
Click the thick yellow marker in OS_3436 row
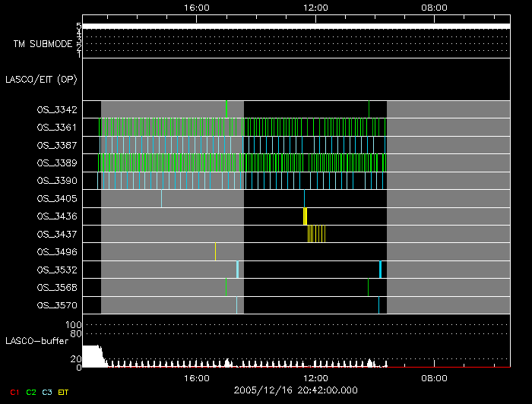[305, 216]
